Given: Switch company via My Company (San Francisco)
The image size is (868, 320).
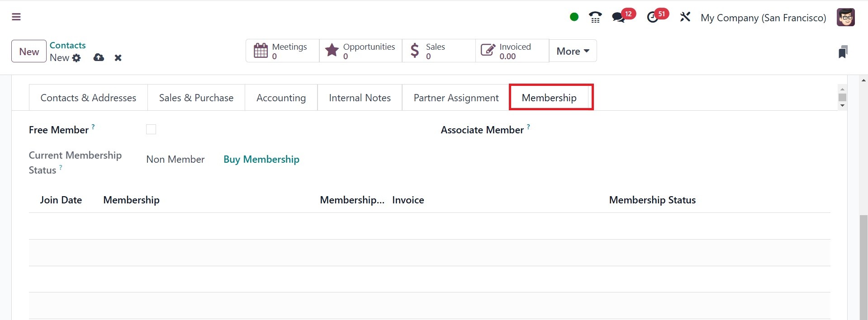Looking at the screenshot, I should click(x=763, y=18).
